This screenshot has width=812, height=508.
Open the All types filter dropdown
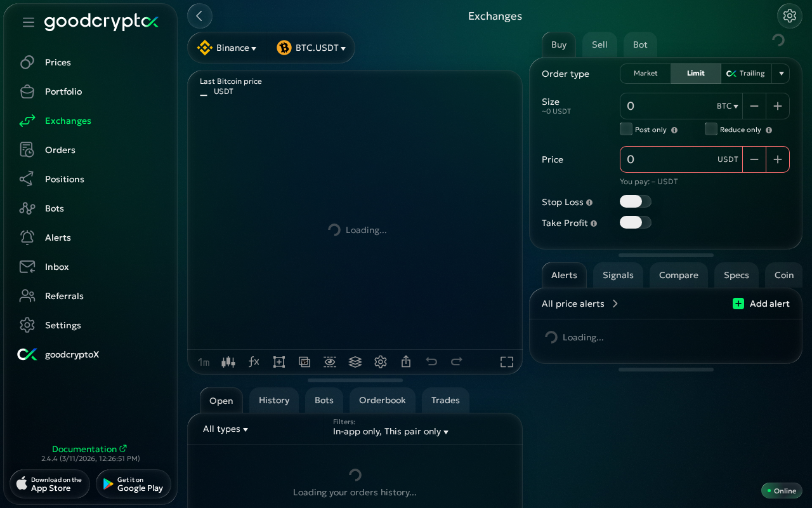[x=225, y=429]
